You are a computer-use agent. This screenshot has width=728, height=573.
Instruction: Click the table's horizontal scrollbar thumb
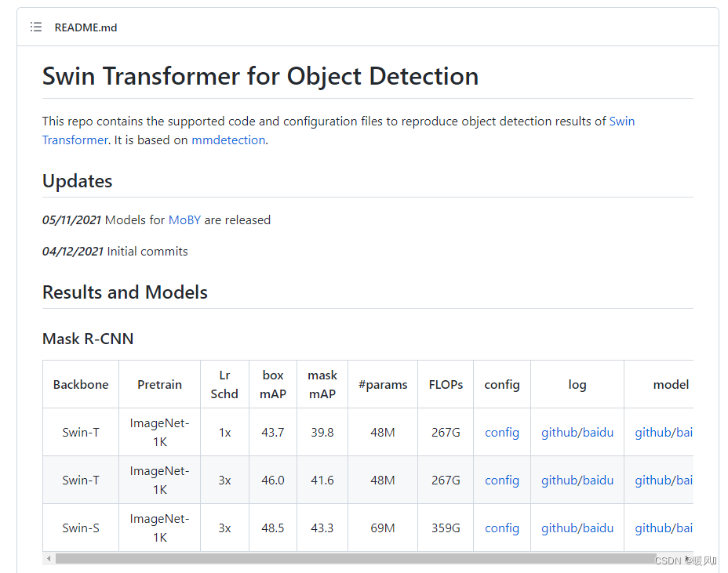tap(353, 559)
